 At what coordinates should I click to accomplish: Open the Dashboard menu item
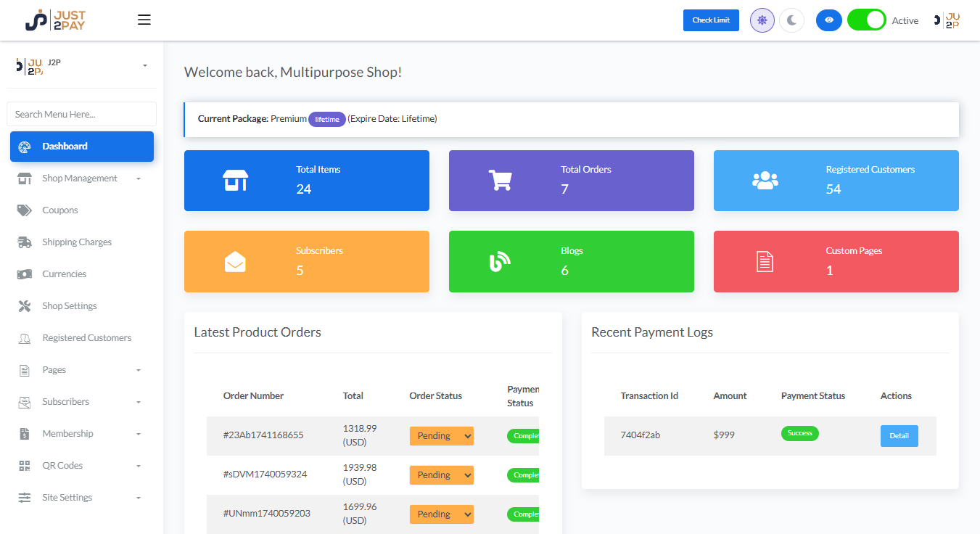[x=81, y=147]
